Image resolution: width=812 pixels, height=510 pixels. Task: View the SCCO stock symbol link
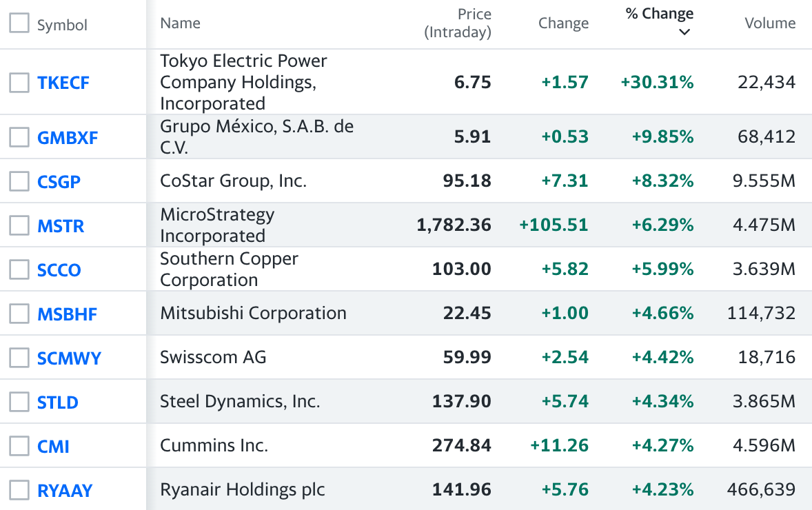(x=59, y=270)
